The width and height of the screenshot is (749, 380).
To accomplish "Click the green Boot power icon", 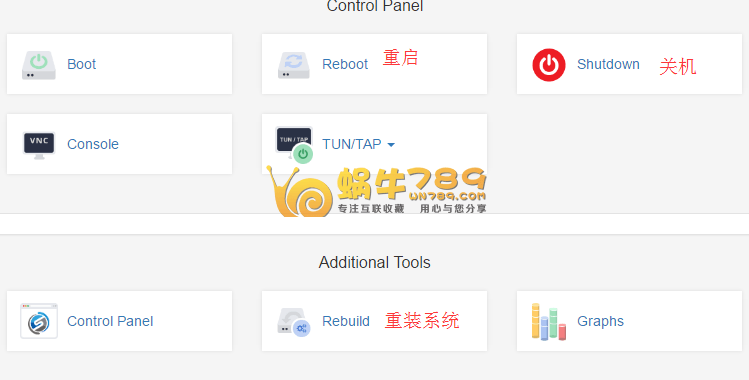I will point(39,65).
